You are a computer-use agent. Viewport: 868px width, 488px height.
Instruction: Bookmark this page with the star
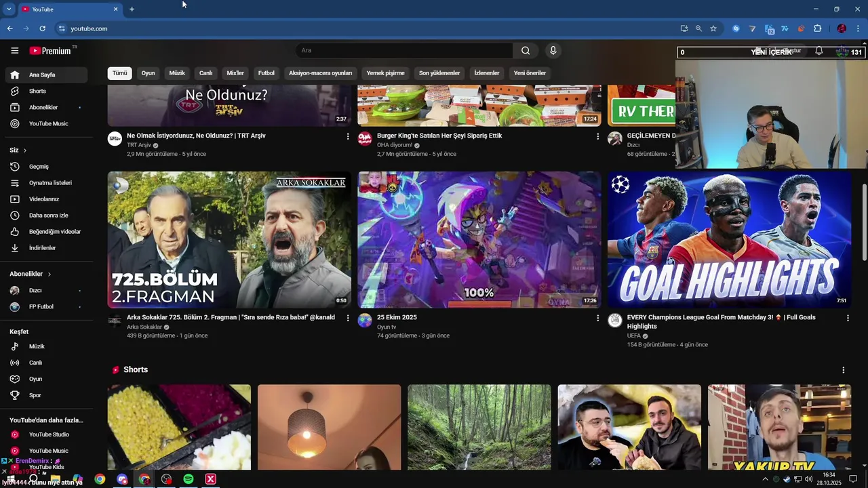click(713, 28)
